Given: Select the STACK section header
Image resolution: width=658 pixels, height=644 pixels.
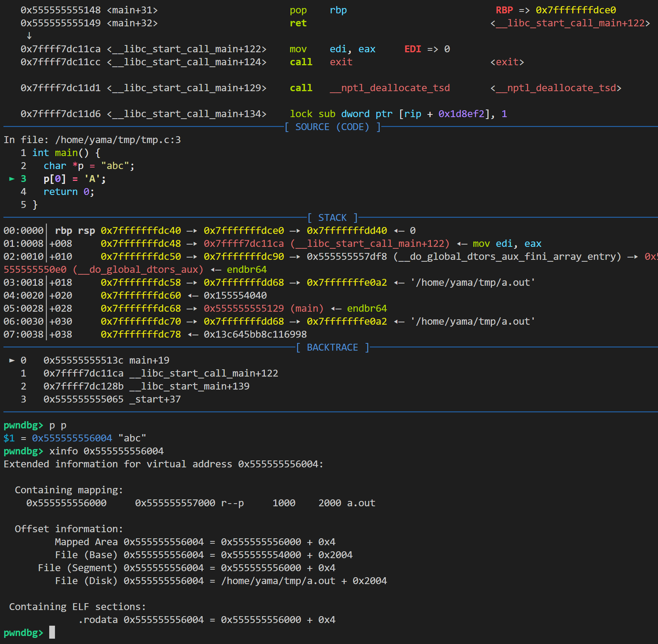Looking at the screenshot, I should 332,217.
